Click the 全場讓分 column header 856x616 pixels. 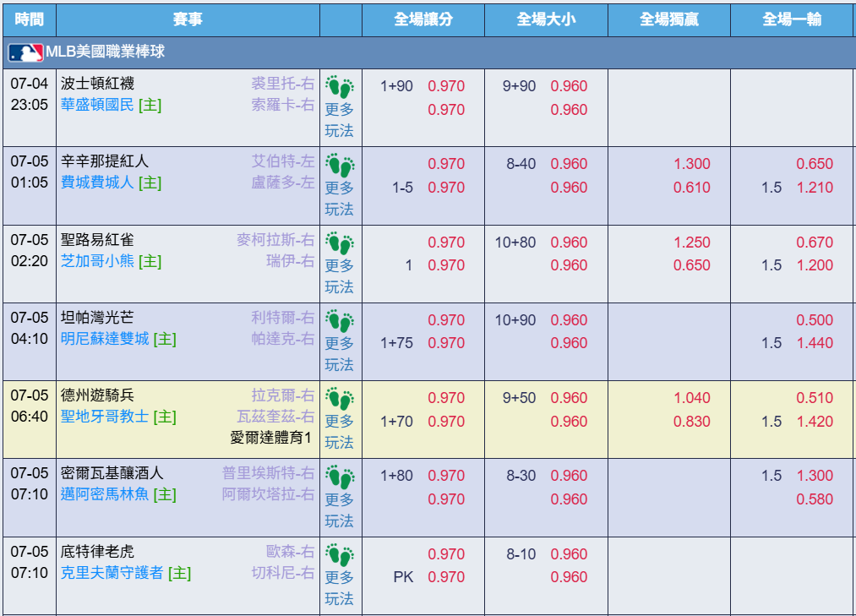coord(423,19)
